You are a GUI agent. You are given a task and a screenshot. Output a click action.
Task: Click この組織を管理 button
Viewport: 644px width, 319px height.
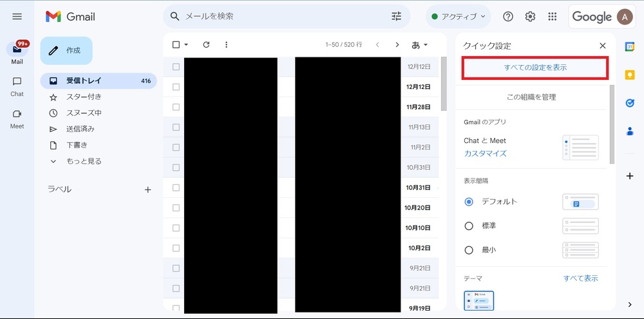pos(531,97)
